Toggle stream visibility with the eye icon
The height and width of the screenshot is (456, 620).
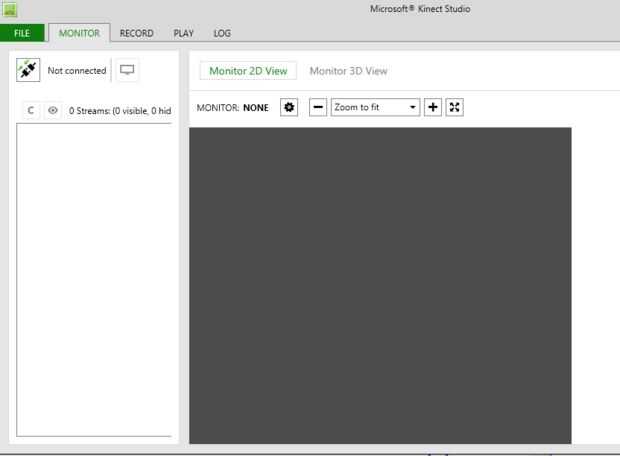click(53, 110)
